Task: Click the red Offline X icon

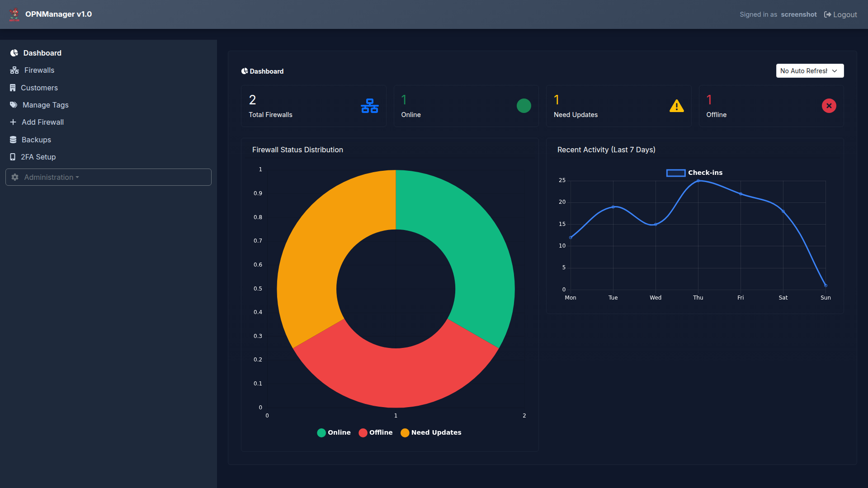Action: tap(829, 106)
